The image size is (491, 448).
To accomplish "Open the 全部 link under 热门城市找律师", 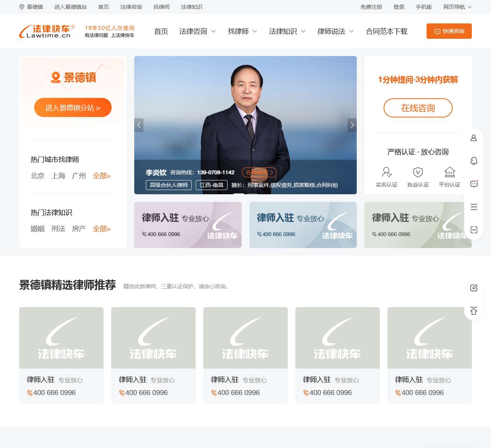I will [101, 176].
